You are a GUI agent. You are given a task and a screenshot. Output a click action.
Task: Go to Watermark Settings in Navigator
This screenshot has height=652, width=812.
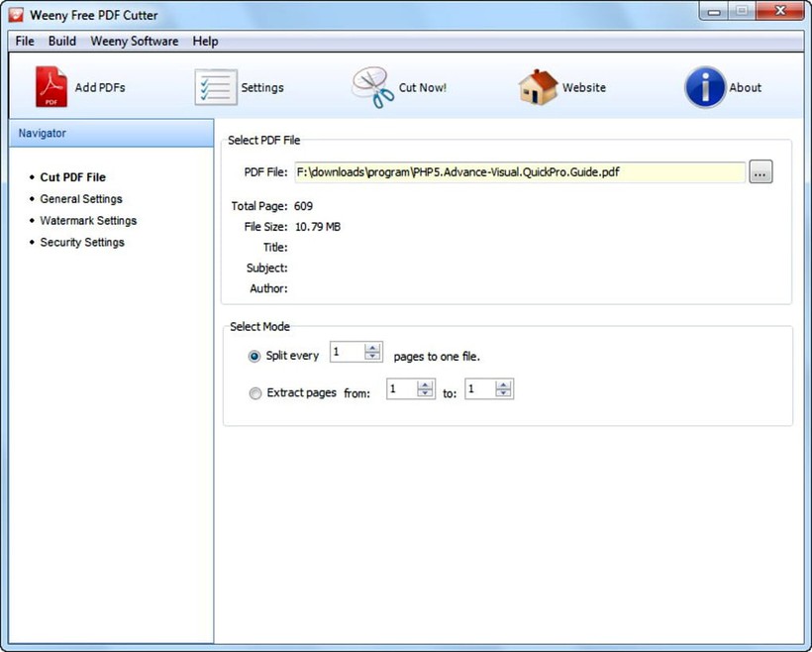(x=88, y=221)
